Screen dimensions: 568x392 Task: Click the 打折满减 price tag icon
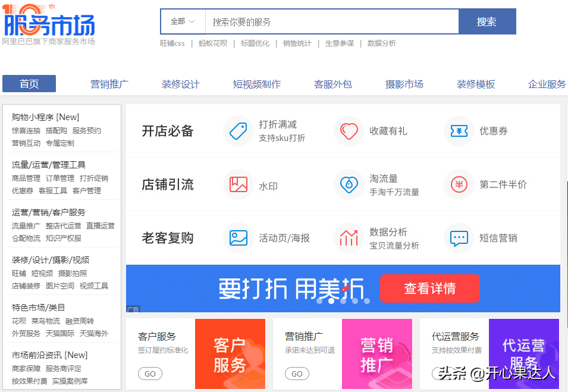(239, 131)
